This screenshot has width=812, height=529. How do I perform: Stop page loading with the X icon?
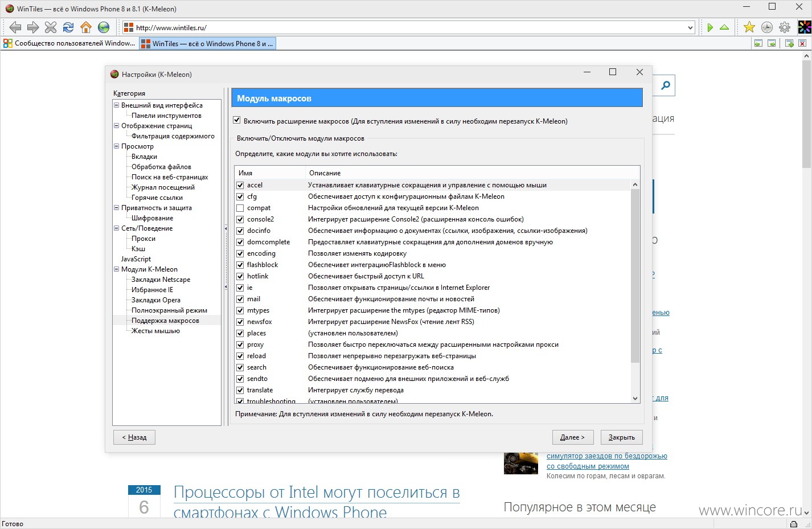coord(51,27)
